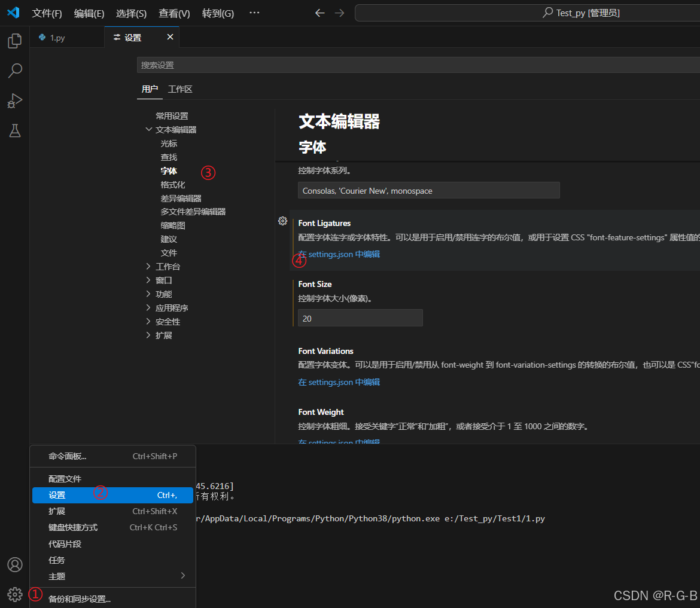700x608 pixels.
Task: Go forward with the right arrow
Action: tap(340, 13)
